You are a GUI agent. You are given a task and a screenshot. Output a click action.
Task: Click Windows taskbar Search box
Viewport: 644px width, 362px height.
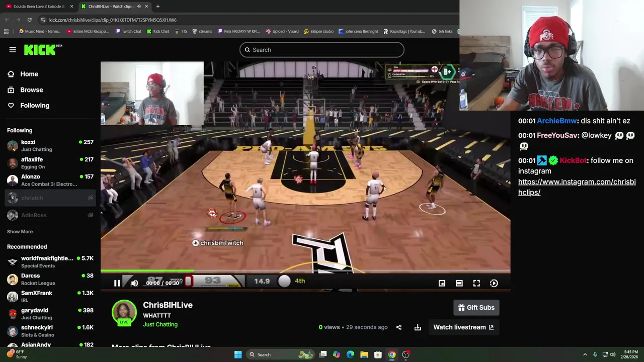point(281,354)
